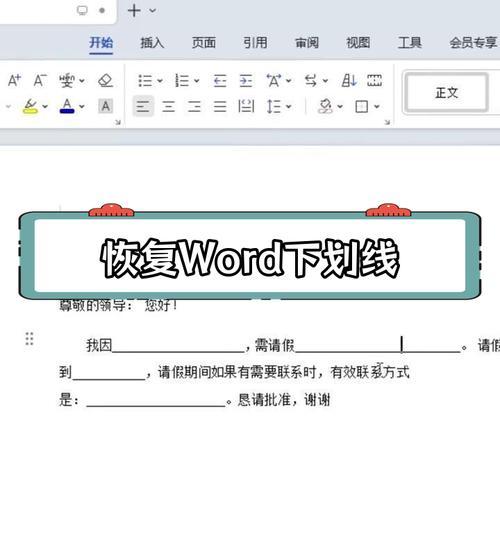Open the 审阅 tab

coord(307,43)
